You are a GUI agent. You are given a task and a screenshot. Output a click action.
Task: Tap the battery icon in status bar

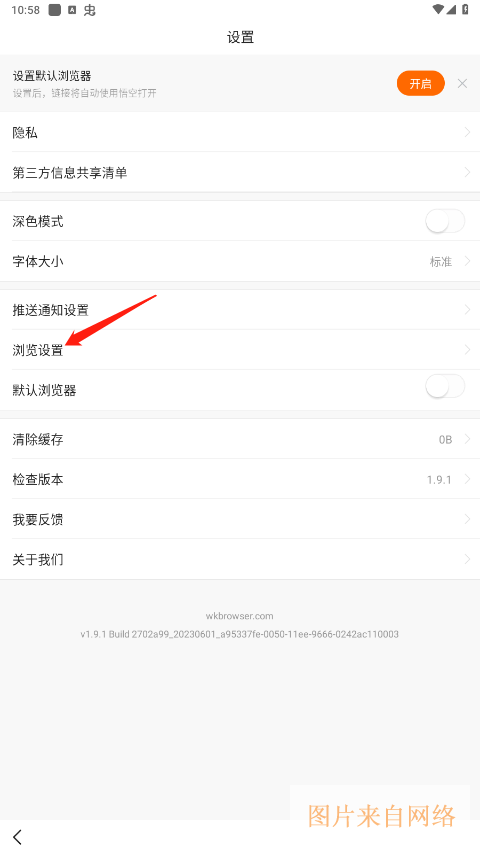[x=465, y=9]
